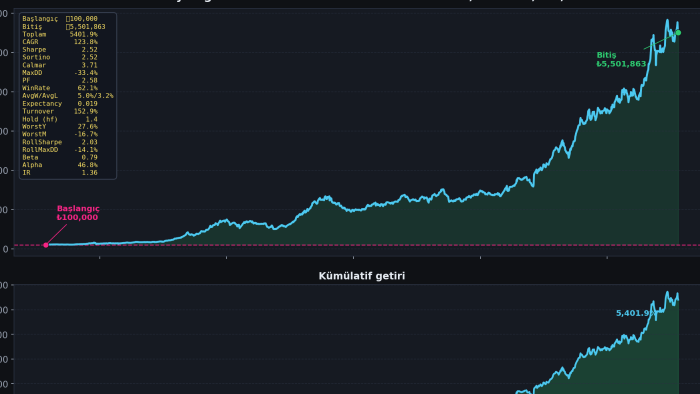This screenshot has height=394, width=700.
Task: Click the 'Alpha 46.8%' stats row
Action: [x=60, y=165]
